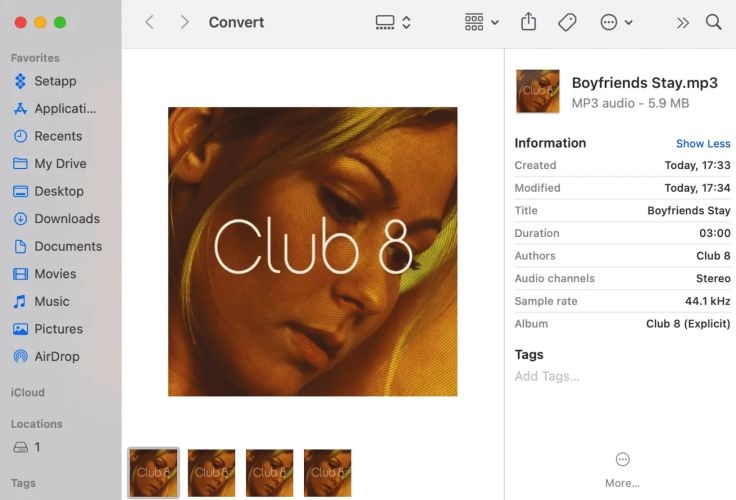The width and height of the screenshot is (736, 500).
Task: Click the Search magnifier icon
Action: click(x=713, y=22)
